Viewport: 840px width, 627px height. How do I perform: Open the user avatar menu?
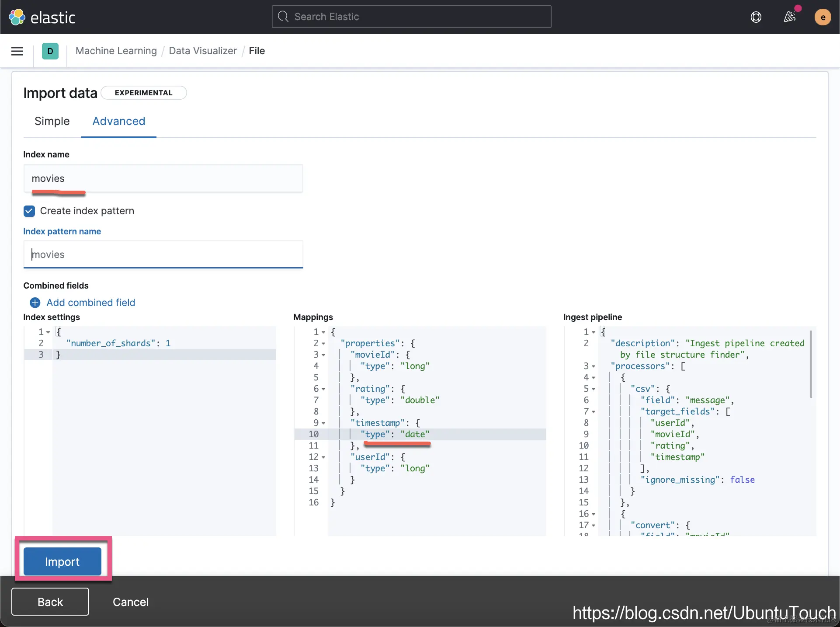tap(823, 17)
